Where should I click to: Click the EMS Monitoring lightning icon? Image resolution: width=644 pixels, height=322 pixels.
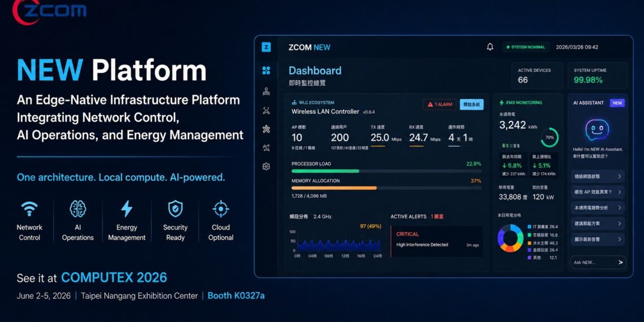502,103
